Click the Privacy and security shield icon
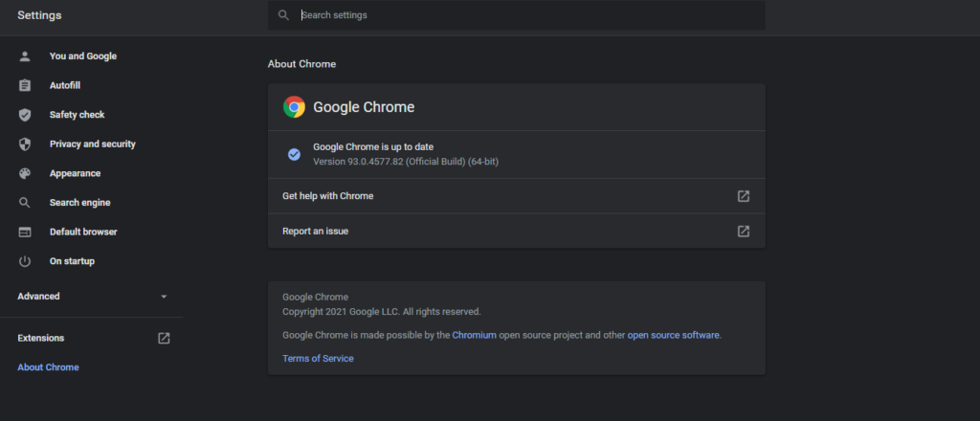This screenshot has width=980, height=421. pos(25,144)
